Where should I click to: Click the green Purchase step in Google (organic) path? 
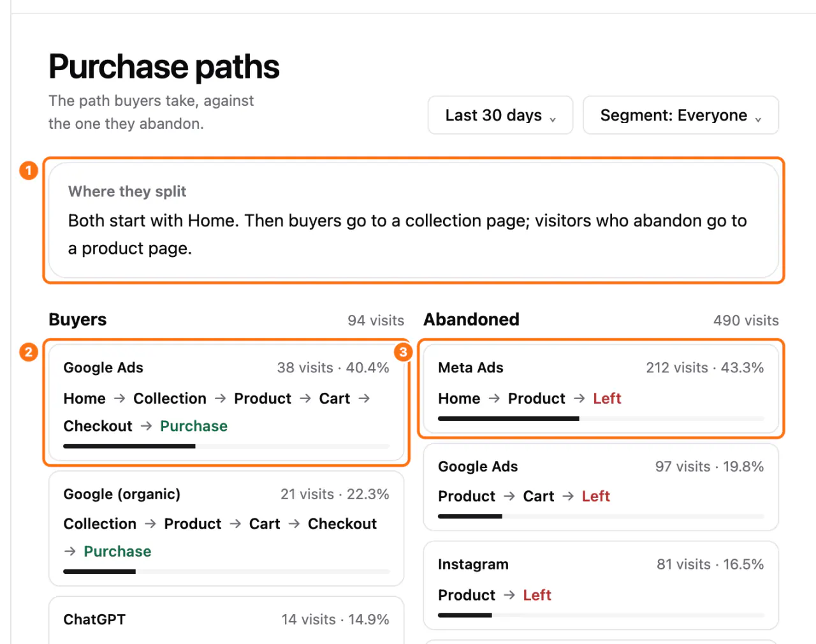[117, 552]
